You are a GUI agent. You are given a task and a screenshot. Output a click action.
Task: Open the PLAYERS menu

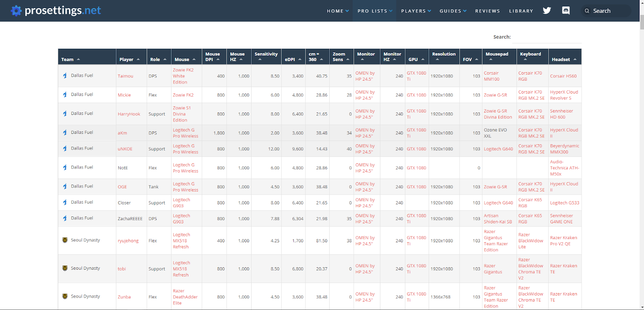[x=416, y=11]
